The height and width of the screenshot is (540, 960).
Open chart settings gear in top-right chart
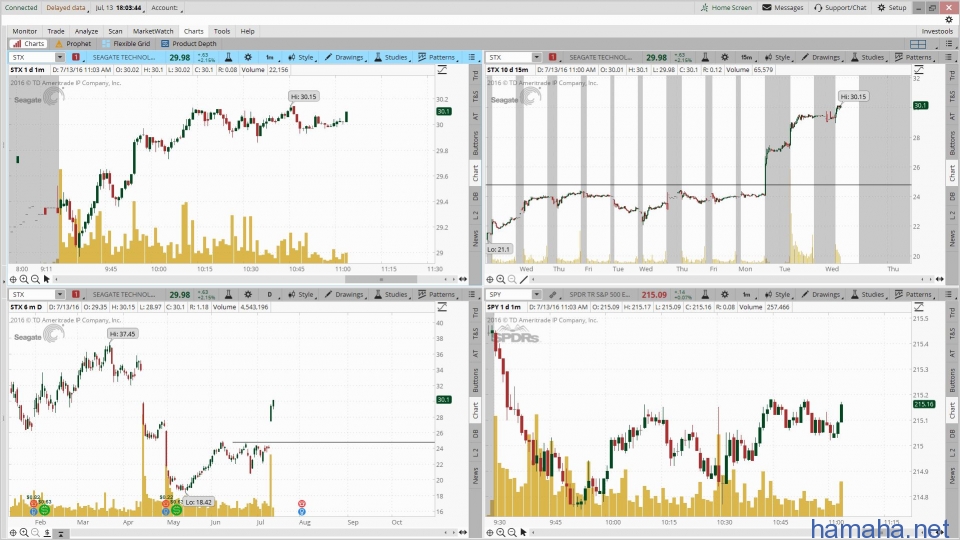[x=725, y=58]
